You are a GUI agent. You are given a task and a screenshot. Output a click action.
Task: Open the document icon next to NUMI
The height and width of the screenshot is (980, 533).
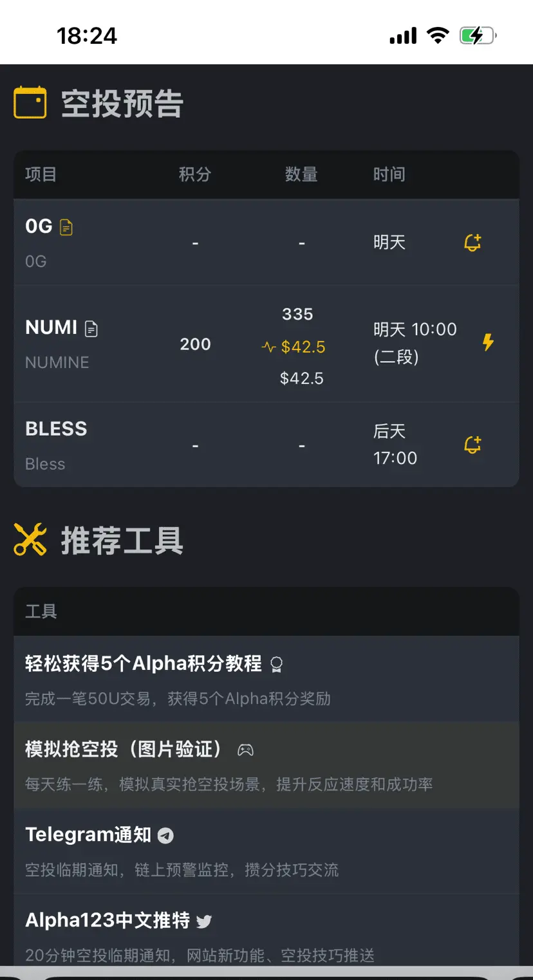(91, 329)
